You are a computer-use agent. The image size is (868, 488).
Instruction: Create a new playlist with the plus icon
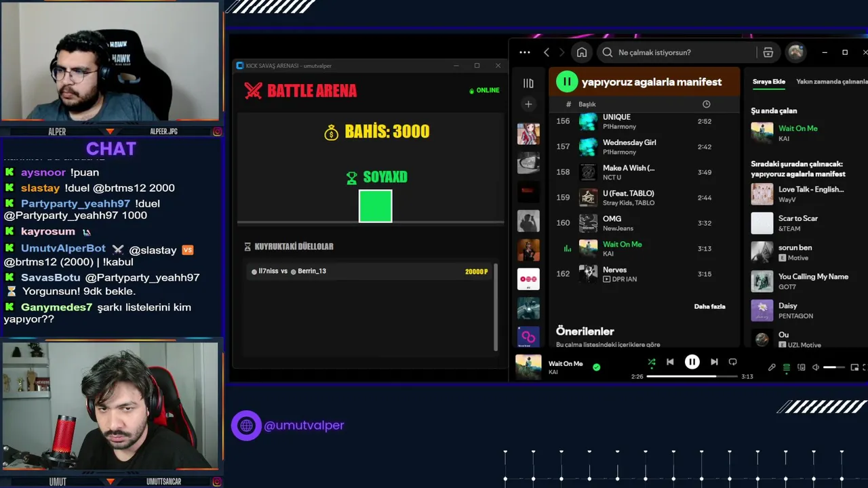pyautogui.click(x=528, y=104)
